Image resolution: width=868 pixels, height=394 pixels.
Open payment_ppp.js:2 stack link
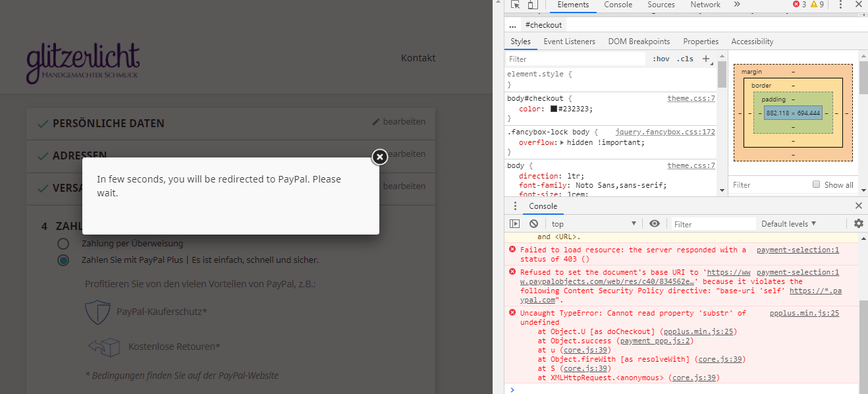[x=657, y=341]
